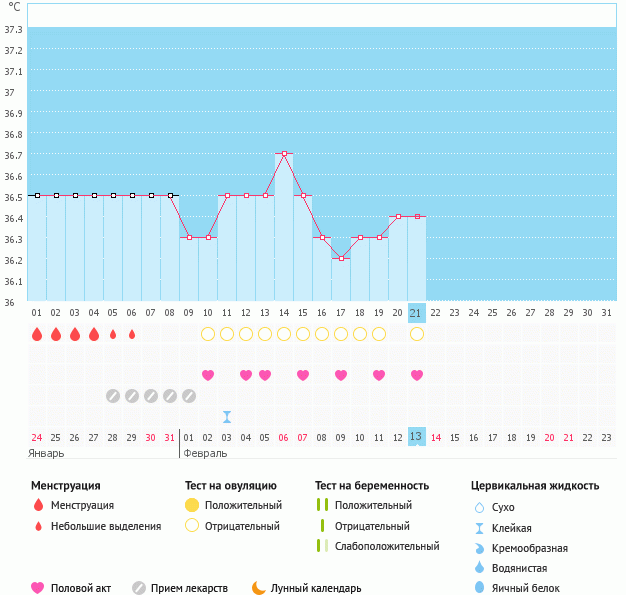Image resolution: width=626 pixels, height=595 pixels.
Task: Click the temperature point on day 01
Action: 37,196
